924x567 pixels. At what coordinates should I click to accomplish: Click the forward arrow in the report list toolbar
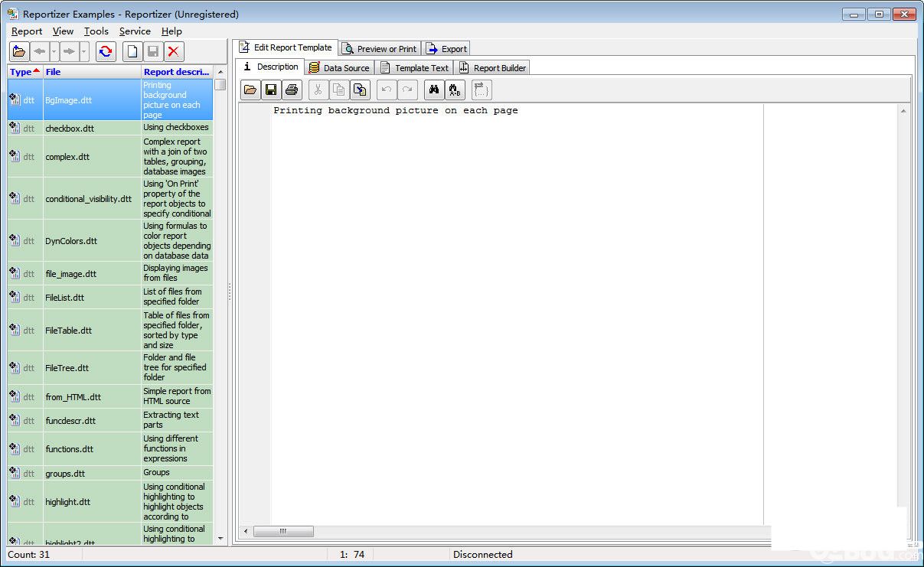tap(69, 51)
